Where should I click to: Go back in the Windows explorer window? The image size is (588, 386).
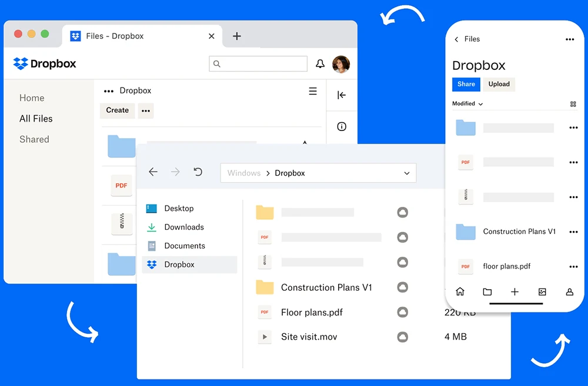153,172
